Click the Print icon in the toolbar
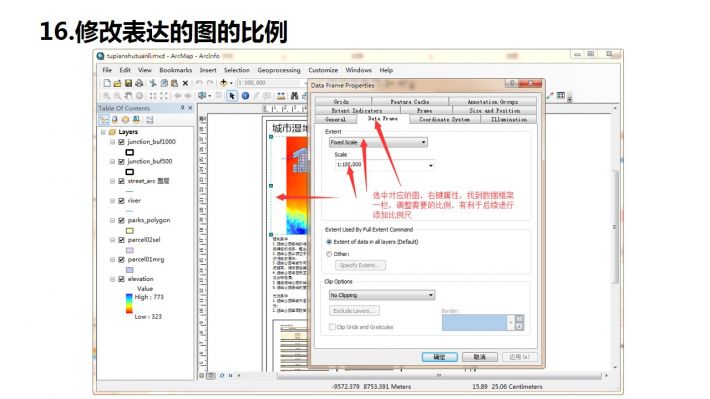The width and height of the screenshot is (710, 399). [x=139, y=83]
